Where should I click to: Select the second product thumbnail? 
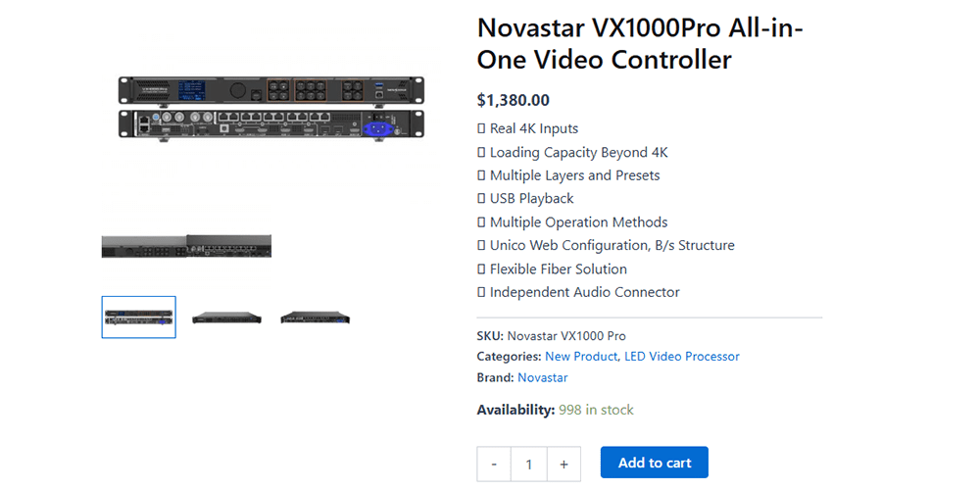(x=227, y=318)
